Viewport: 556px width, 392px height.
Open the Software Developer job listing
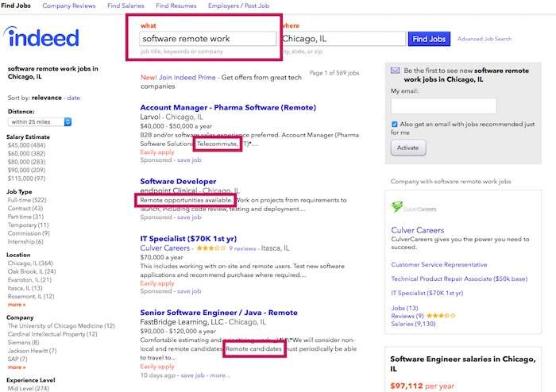[178, 181]
